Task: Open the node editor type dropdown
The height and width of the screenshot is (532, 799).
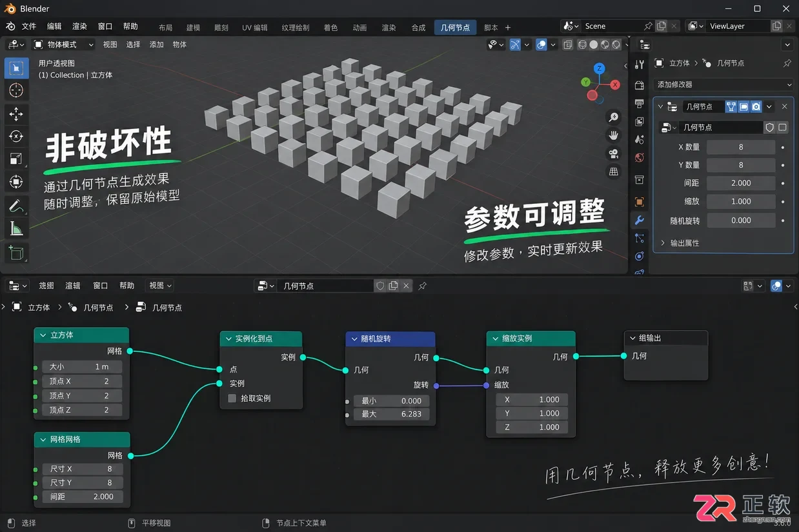Action: tap(16, 286)
